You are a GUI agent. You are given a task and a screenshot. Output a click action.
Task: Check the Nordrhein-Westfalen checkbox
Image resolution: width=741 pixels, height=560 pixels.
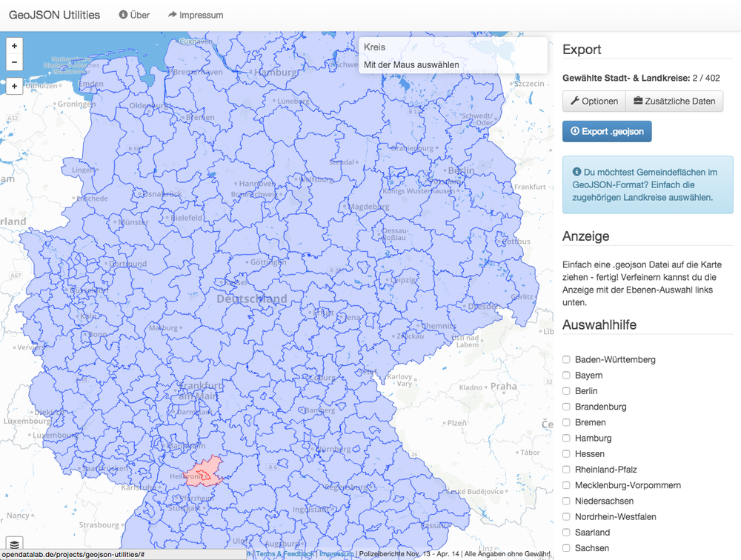click(x=566, y=516)
